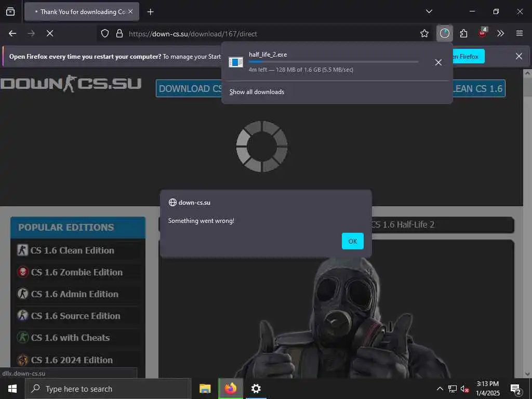
Task: Open the Firefox View tab overview icon
Action: tap(10, 11)
